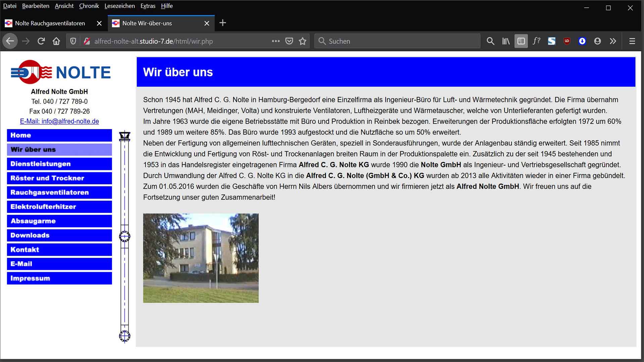Go to Home in sidebar
Viewport: 644px width, 362px height.
click(59, 135)
